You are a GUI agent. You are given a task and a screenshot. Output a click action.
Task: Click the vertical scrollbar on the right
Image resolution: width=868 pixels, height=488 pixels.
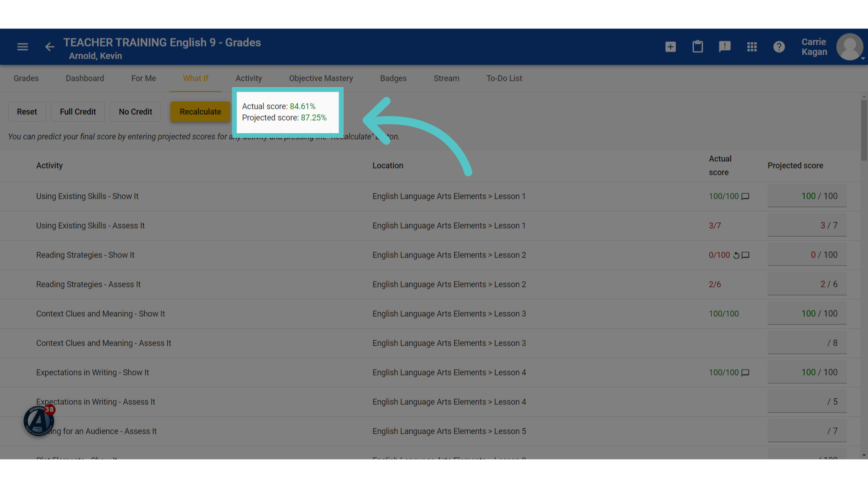click(x=864, y=130)
